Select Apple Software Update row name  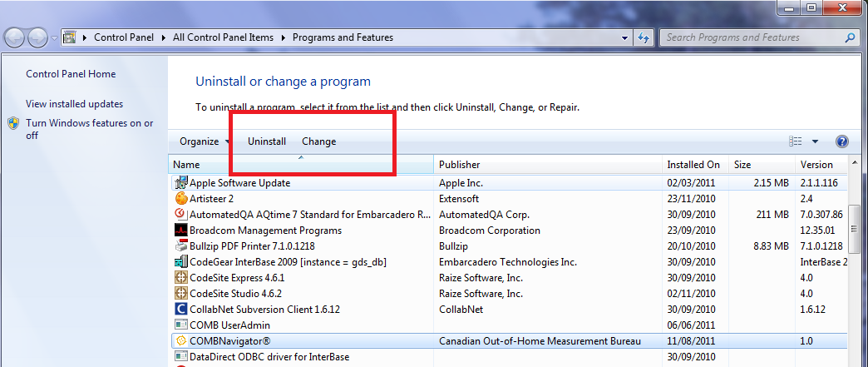[x=239, y=182]
